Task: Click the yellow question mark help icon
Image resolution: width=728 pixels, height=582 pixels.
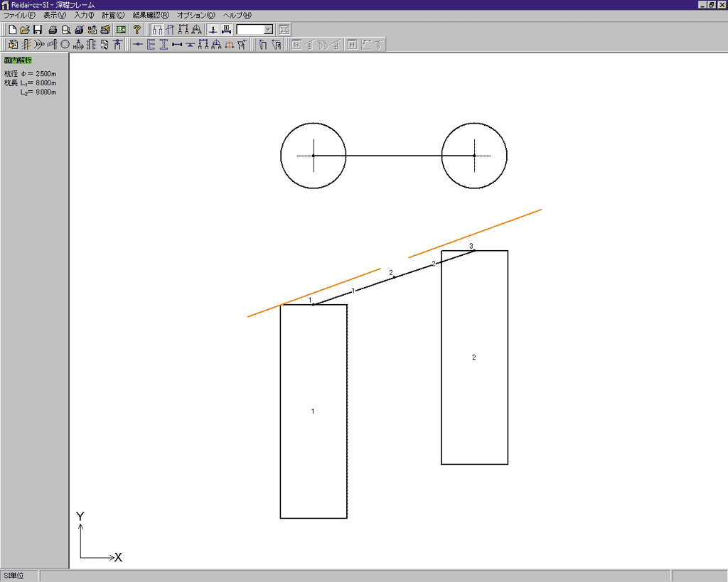Action: pyautogui.click(x=137, y=30)
